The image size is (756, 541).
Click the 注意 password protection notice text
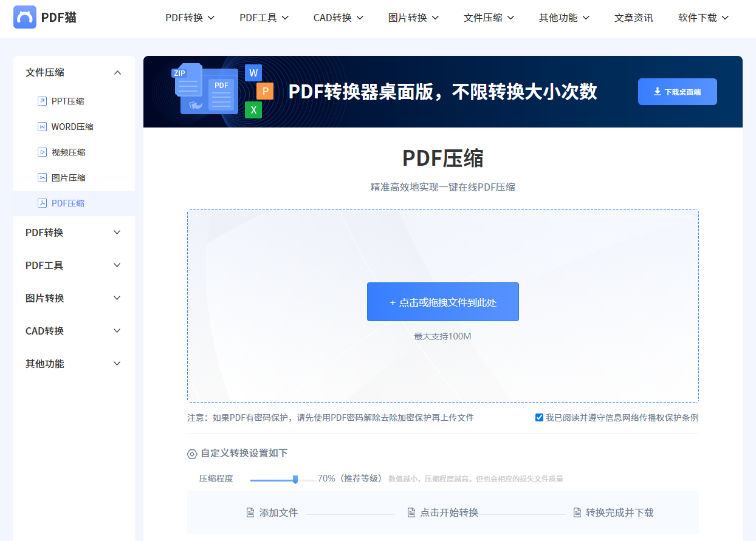331,418
